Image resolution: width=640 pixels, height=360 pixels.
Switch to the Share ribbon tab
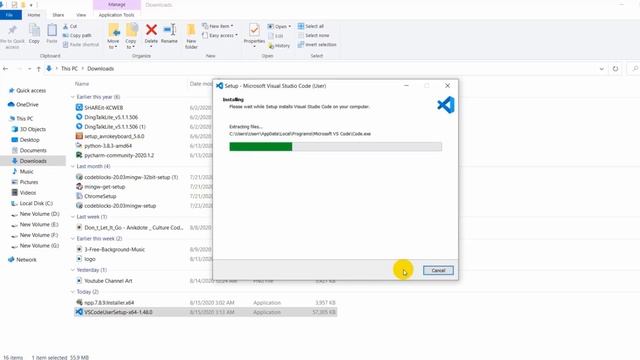tap(58, 15)
